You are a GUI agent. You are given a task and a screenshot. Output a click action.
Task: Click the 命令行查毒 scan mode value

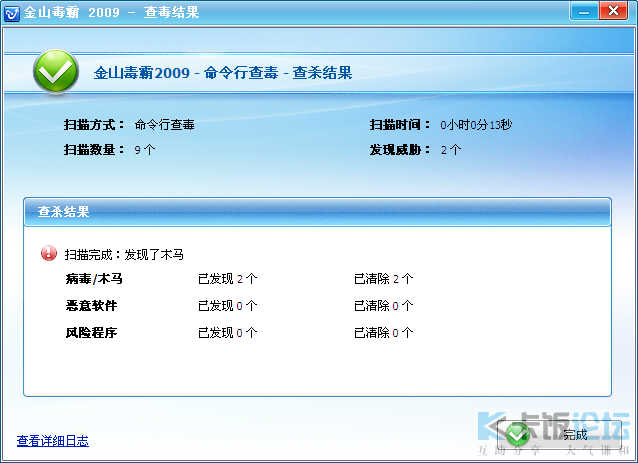pyautogui.click(x=165, y=124)
